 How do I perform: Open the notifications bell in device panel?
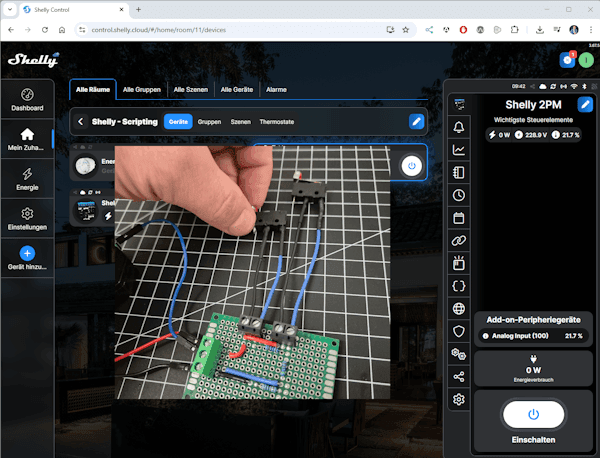pyautogui.click(x=459, y=127)
